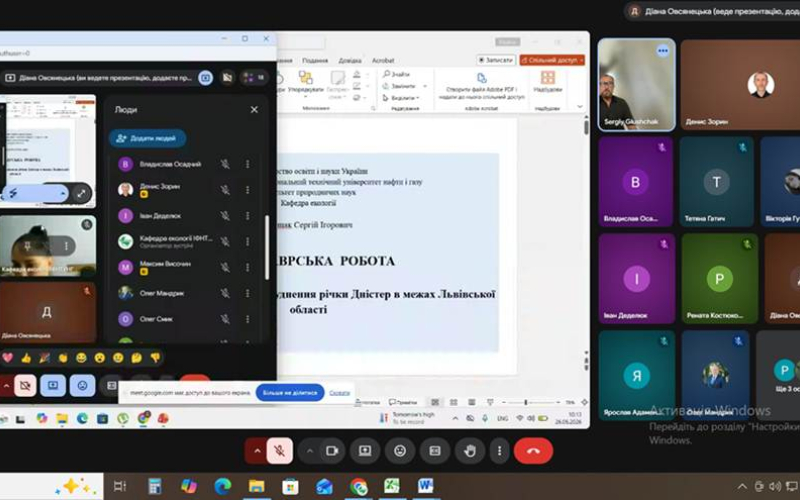
Task: Open the Acrobat tab in PowerPoint
Action: 383,60
